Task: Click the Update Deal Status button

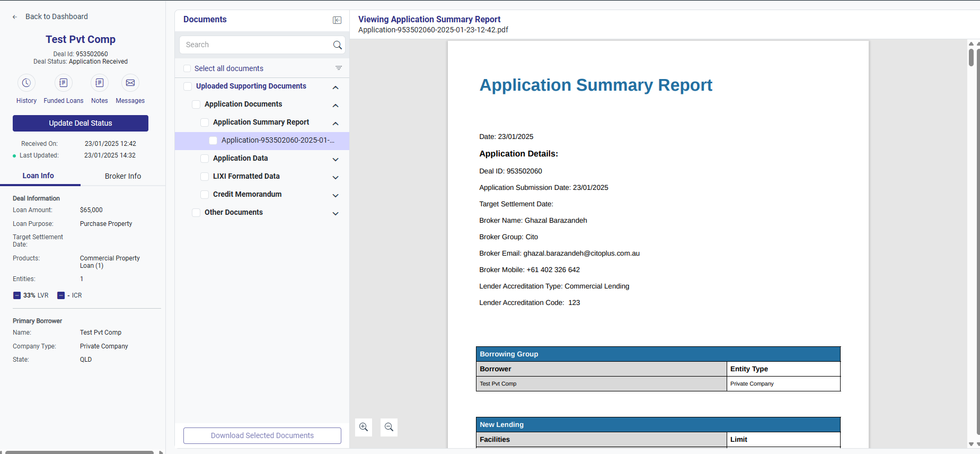Action: pyautogui.click(x=81, y=123)
